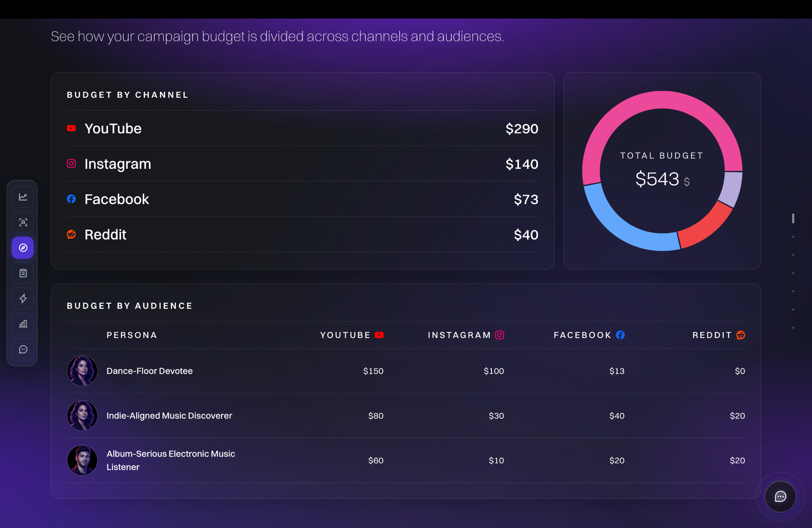The image size is (812, 528).
Task: Click Instagram icon in audience table header
Action: pyautogui.click(x=500, y=335)
